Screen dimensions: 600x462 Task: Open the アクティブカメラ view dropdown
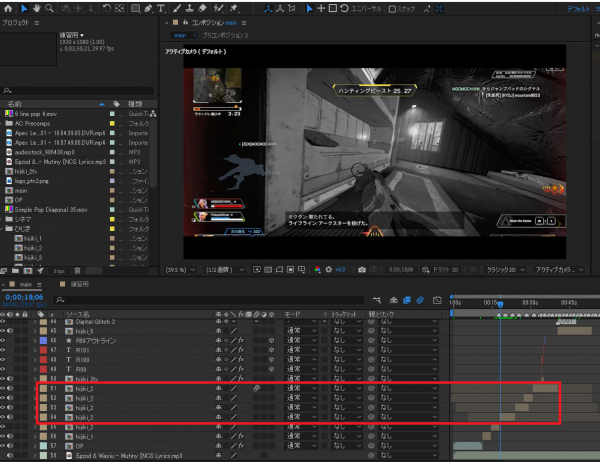559,270
